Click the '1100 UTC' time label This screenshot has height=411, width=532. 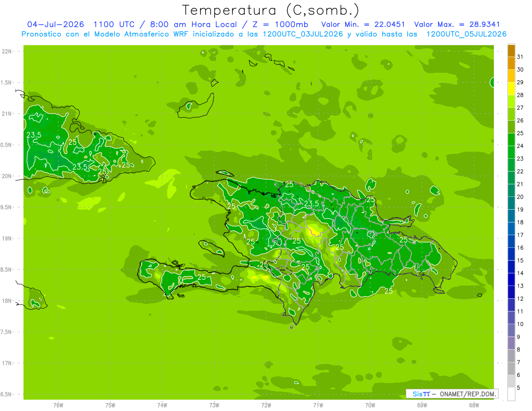113,24
